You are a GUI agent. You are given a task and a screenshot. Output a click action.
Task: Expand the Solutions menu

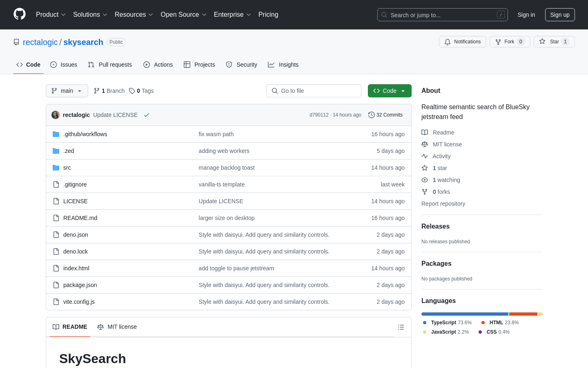(90, 15)
